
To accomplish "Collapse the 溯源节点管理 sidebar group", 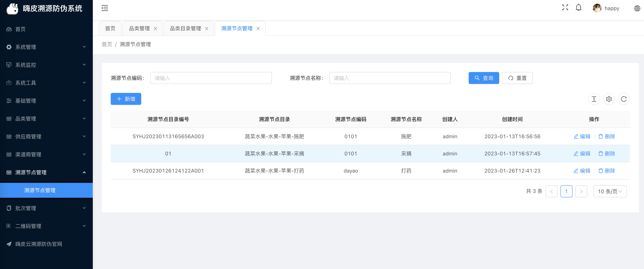I will click(46, 172).
